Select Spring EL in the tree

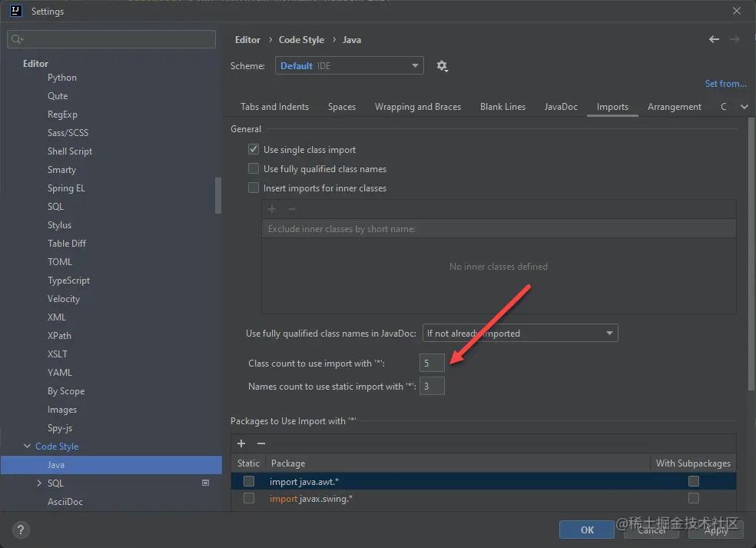point(66,188)
